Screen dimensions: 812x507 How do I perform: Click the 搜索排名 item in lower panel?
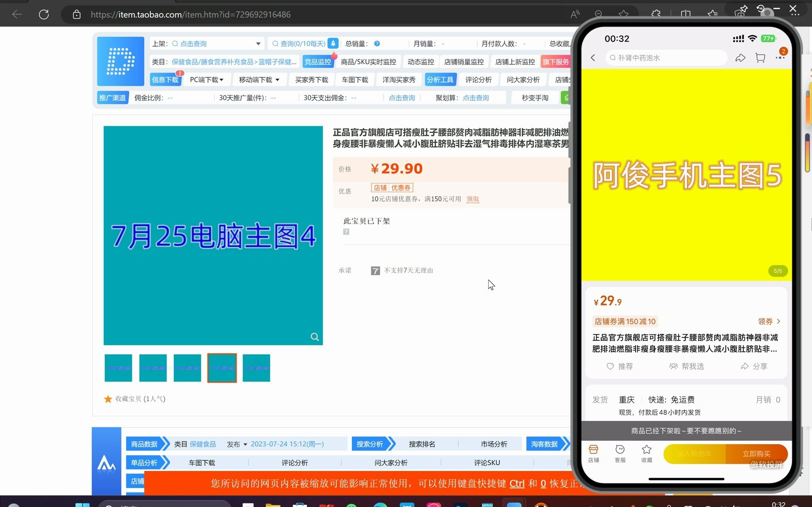click(x=422, y=444)
